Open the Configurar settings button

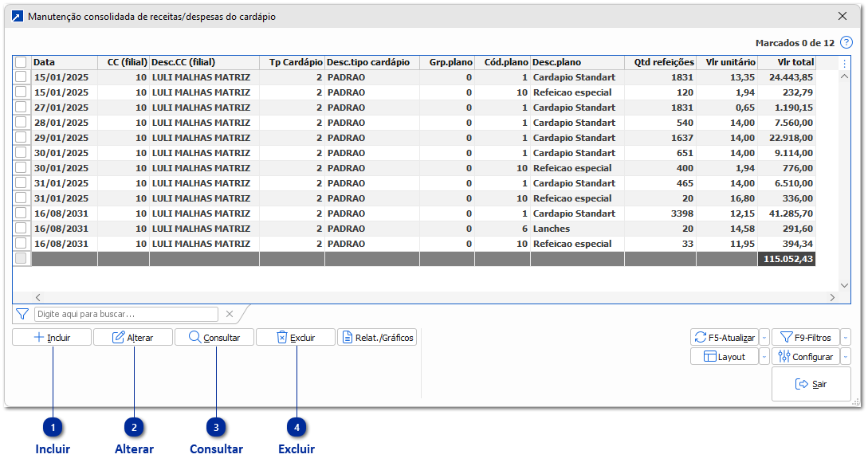point(804,357)
